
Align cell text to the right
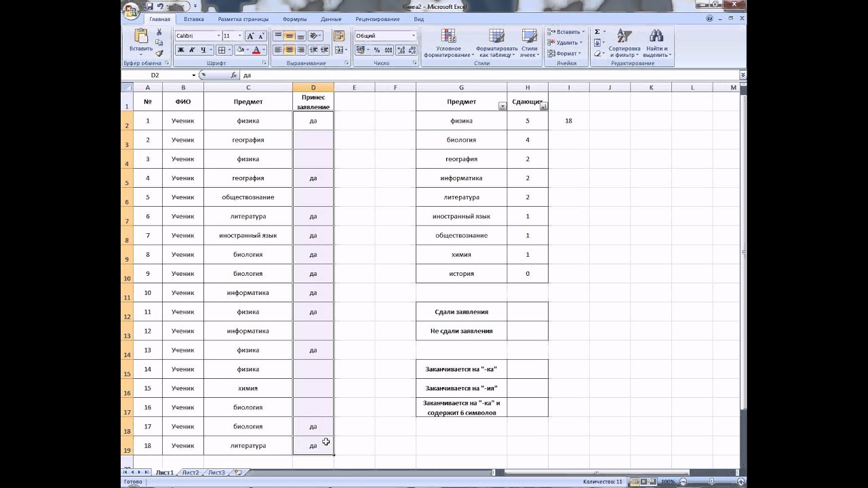(x=301, y=50)
